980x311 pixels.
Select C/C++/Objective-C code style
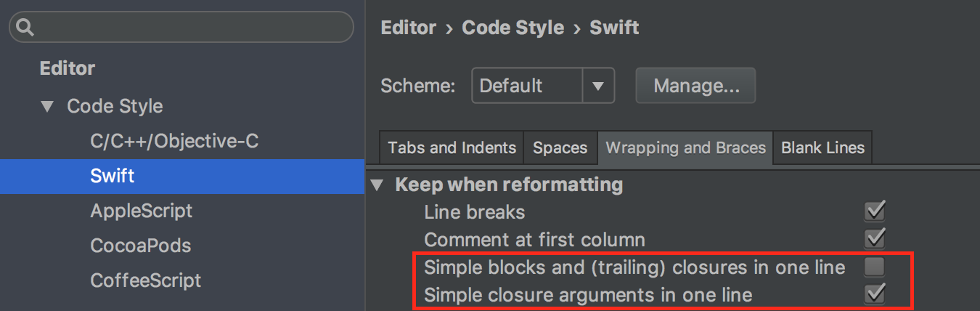pyautogui.click(x=174, y=141)
